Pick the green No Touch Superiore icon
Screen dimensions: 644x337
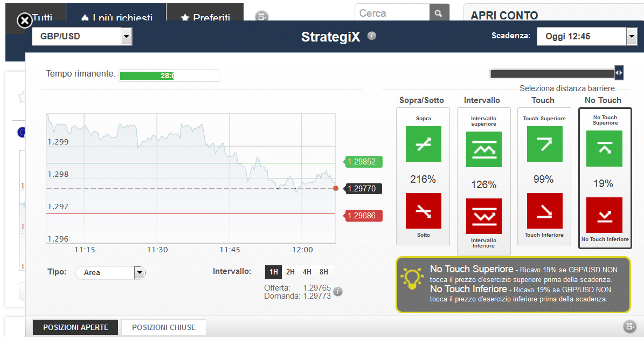pos(604,148)
